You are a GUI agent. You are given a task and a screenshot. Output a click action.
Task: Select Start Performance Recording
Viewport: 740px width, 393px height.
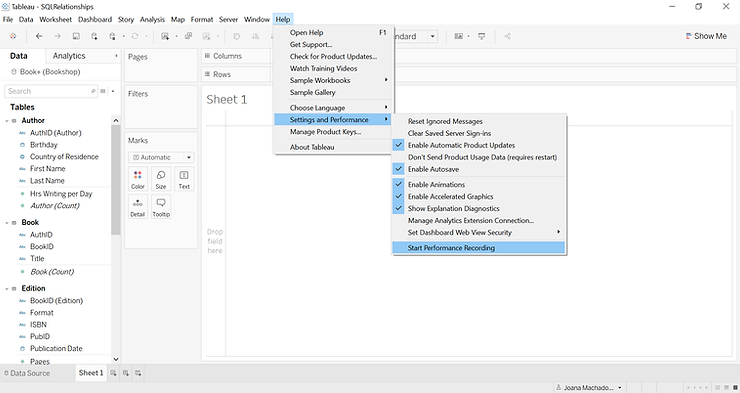coord(479,248)
